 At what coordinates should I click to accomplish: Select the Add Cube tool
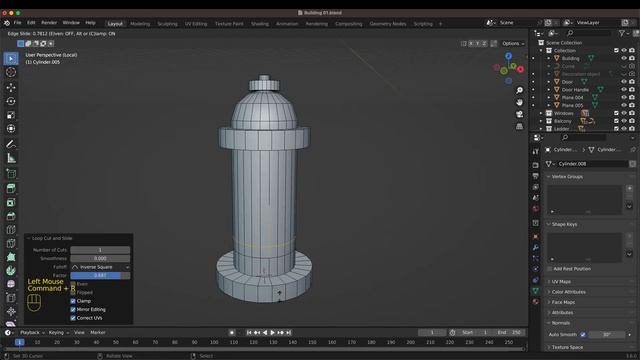click(11, 173)
